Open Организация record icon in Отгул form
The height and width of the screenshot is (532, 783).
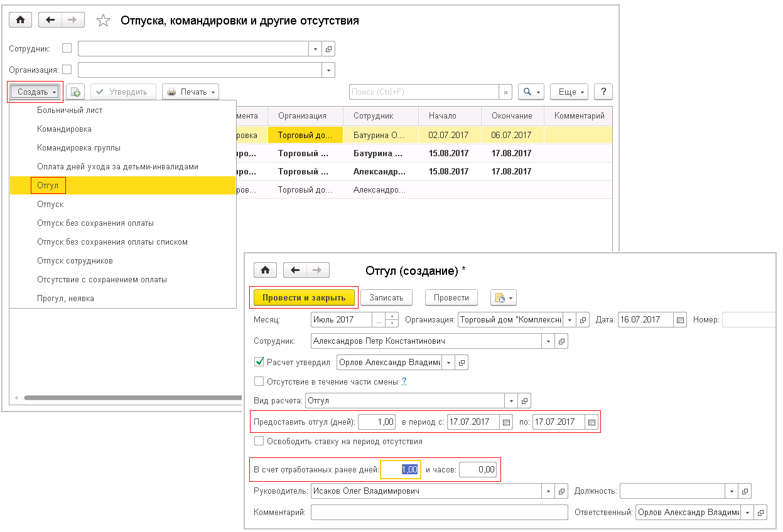click(x=583, y=319)
